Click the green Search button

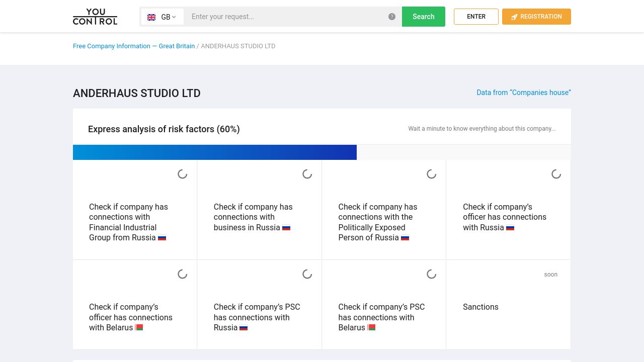pos(424,17)
